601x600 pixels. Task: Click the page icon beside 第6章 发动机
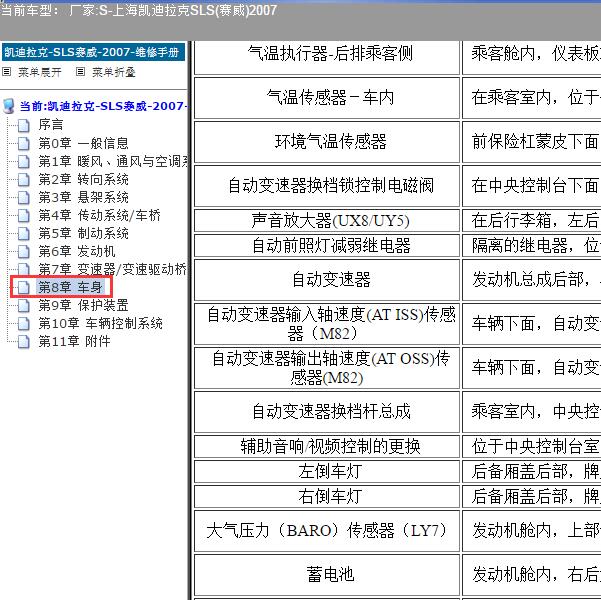click(x=24, y=252)
